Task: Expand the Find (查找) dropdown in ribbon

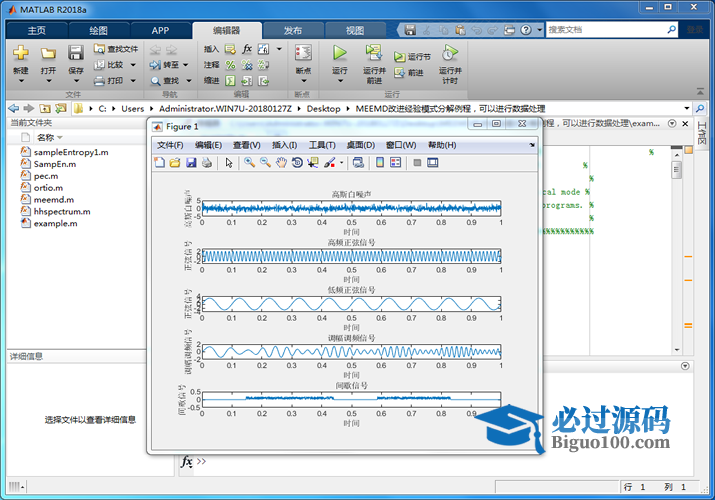Action: (x=187, y=80)
